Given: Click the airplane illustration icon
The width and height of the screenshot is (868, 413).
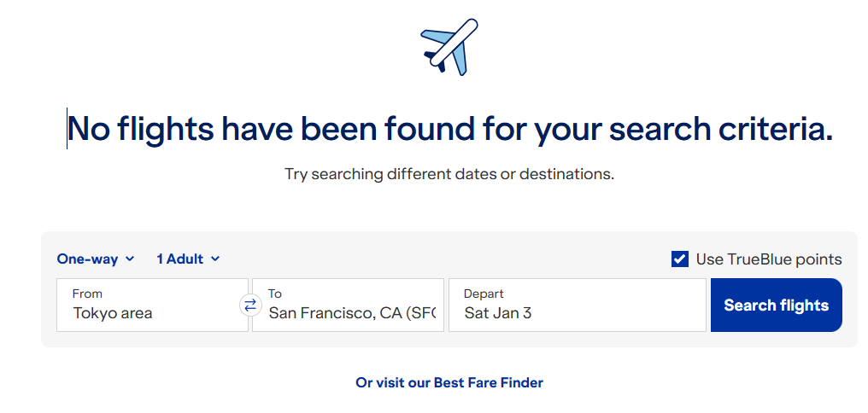Looking at the screenshot, I should click(449, 46).
